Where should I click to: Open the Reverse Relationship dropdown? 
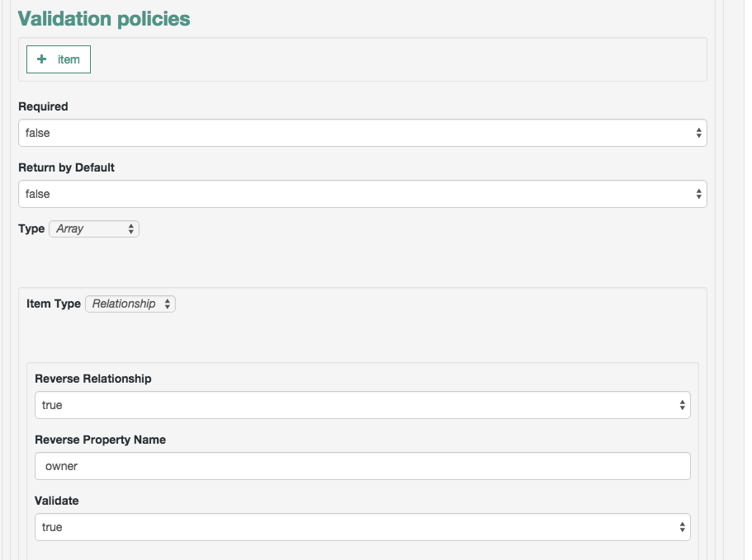click(x=362, y=405)
